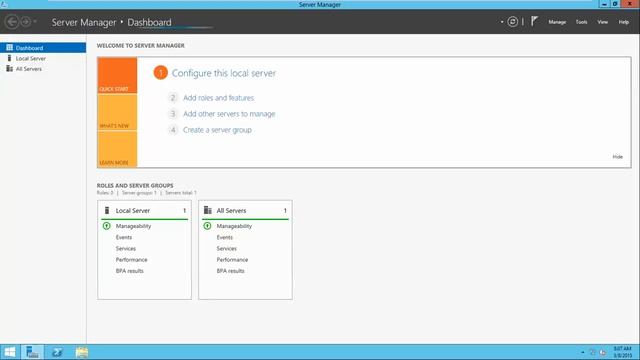The image size is (640, 360).
Task: Open BPA results in All Servers tile
Action: pos(231,271)
